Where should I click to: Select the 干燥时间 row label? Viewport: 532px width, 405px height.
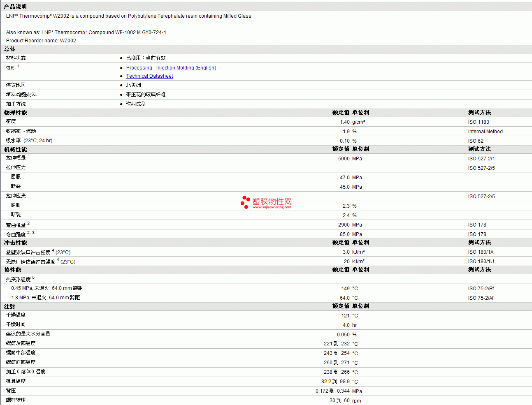point(16,324)
